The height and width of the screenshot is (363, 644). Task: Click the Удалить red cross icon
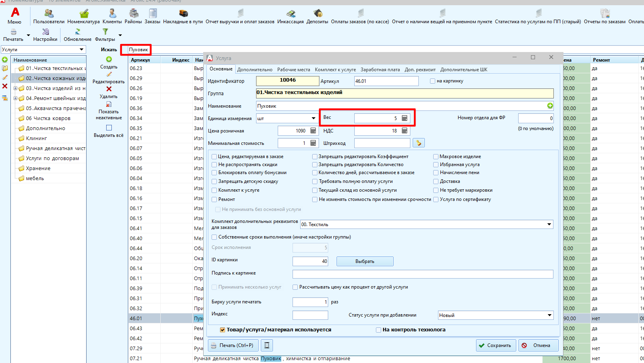click(x=109, y=89)
